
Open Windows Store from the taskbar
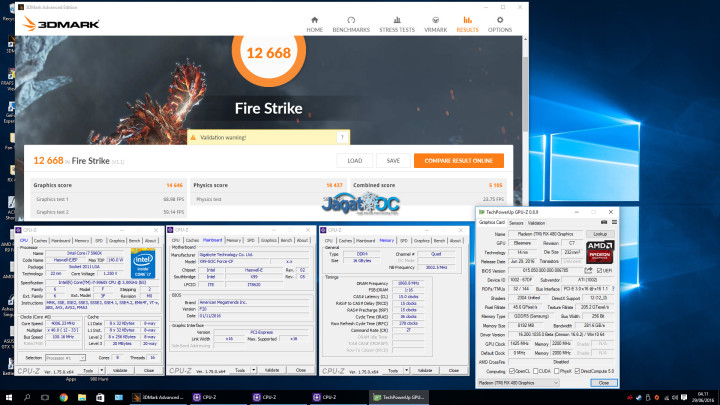pos(100,397)
